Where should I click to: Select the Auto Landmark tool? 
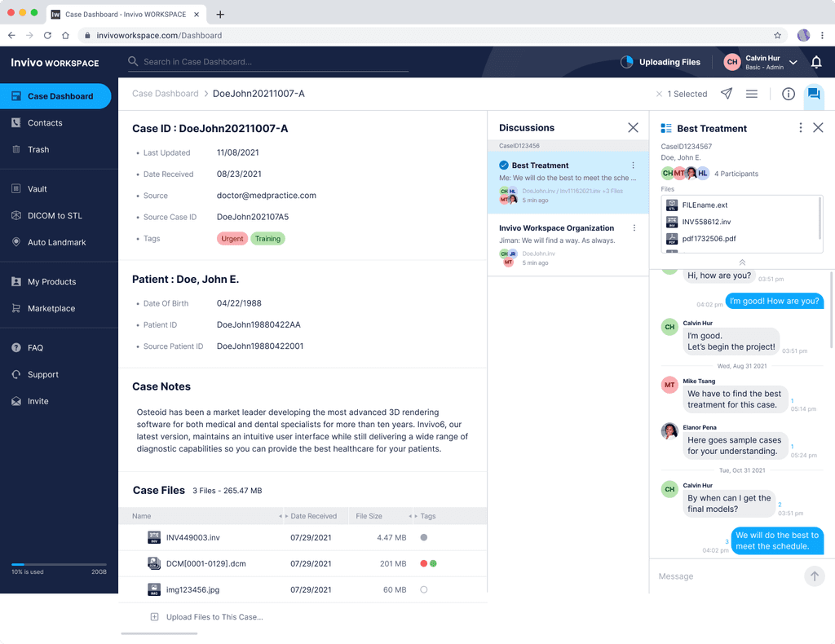click(x=54, y=242)
